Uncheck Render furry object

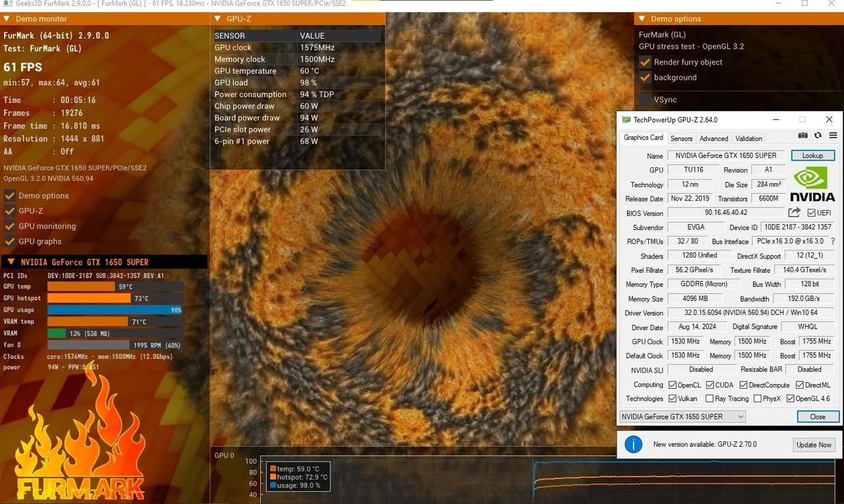click(x=645, y=62)
